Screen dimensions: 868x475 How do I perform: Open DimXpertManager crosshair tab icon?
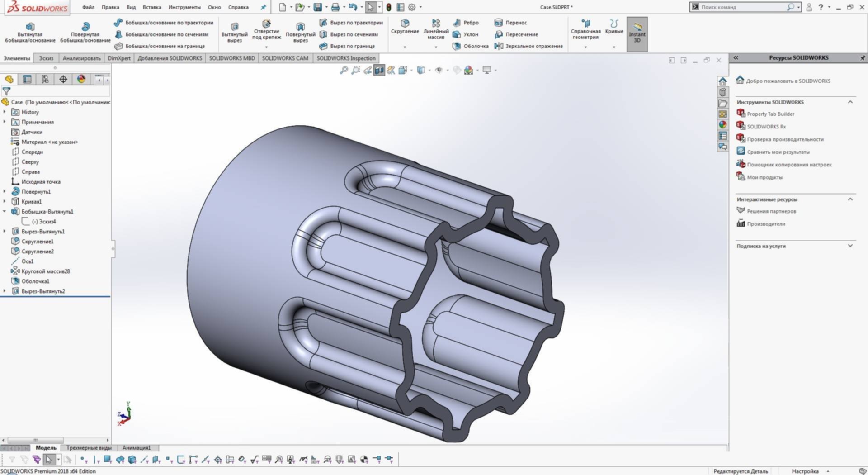click(63, 79)
